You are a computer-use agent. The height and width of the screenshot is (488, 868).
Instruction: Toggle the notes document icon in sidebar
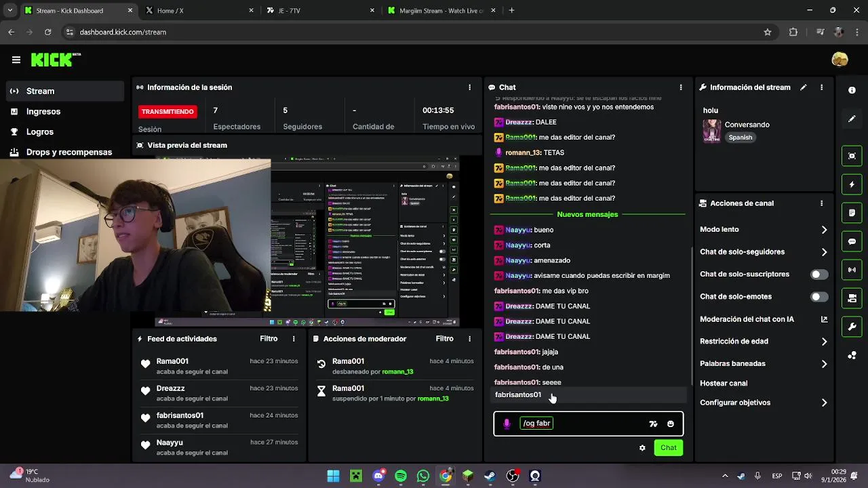(852, 213)
